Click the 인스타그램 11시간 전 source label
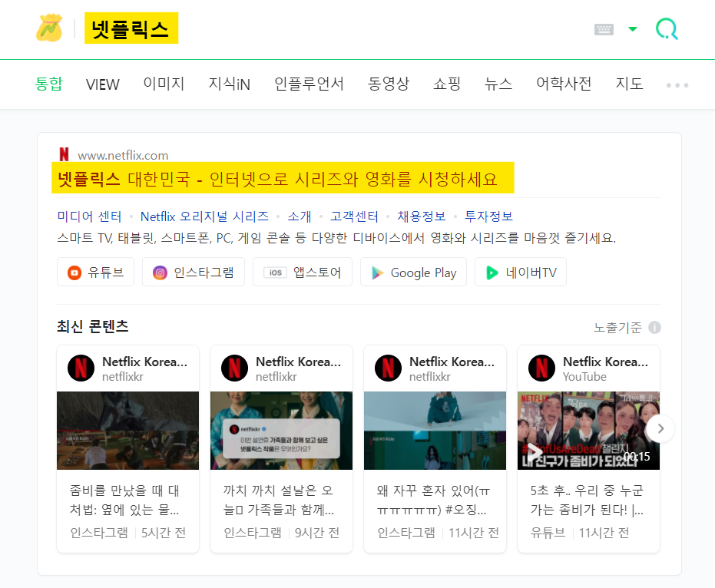 pyautogui.click(x=438, y=533)
